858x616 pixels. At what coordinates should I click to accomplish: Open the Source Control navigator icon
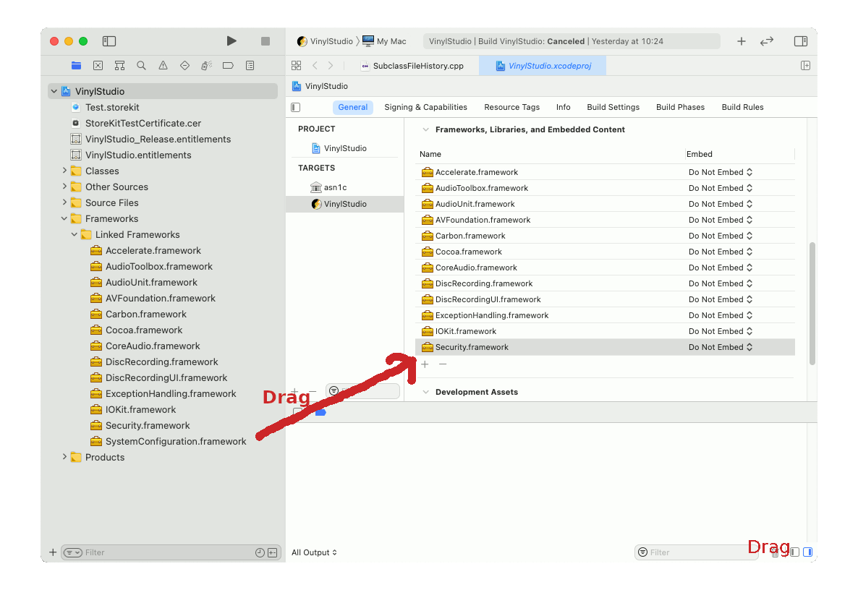[x=98, y=66]
